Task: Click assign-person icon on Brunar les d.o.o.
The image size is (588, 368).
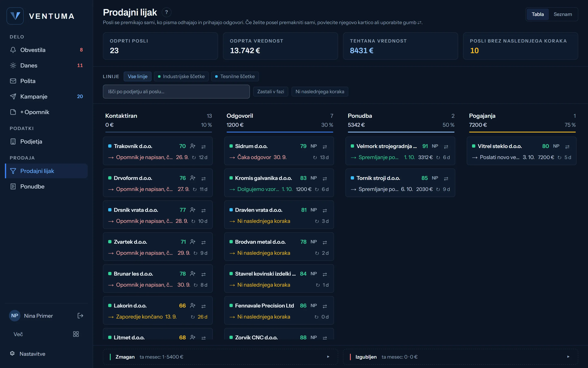Action: coord(193,274)
